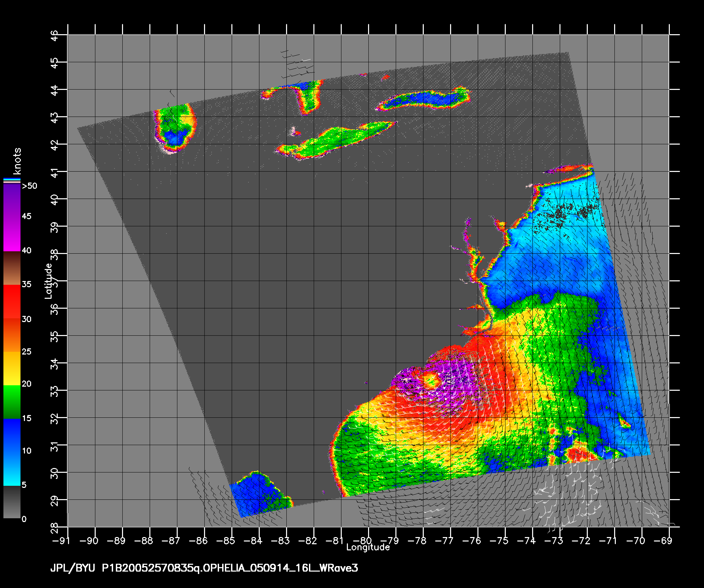This screenshot has width=704, height=588.
Task: Pick the dark blue 10–15 knot colorbar segment
Action: (12, 436)
